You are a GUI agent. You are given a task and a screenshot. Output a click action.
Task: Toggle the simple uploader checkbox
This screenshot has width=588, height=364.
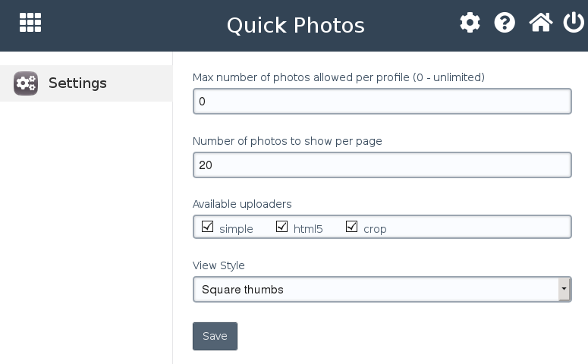tap(208, 226)
